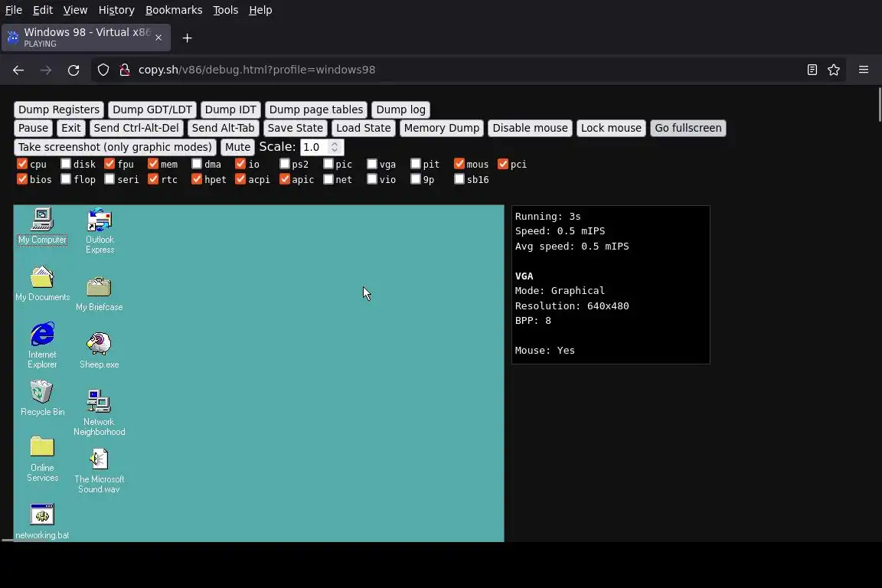Open the History menu
The height and width of the screenshot is (588, 882).
click(116, 10)
